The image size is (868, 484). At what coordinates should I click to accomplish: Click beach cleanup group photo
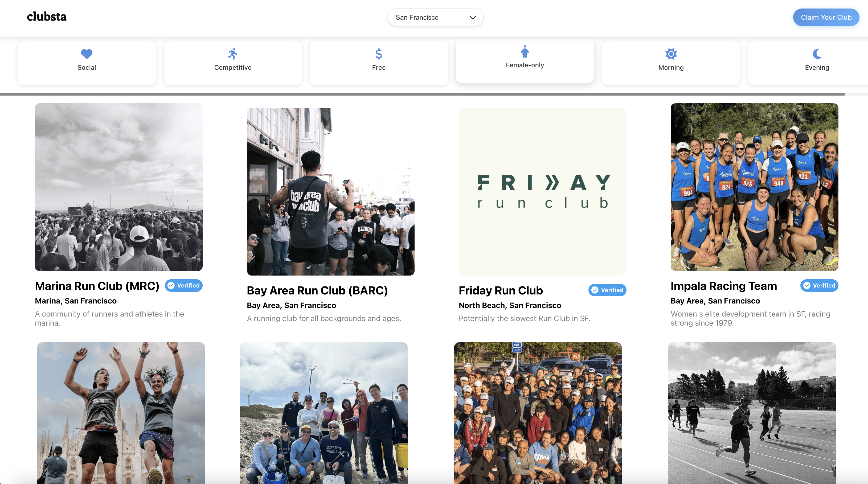point(324,413)
